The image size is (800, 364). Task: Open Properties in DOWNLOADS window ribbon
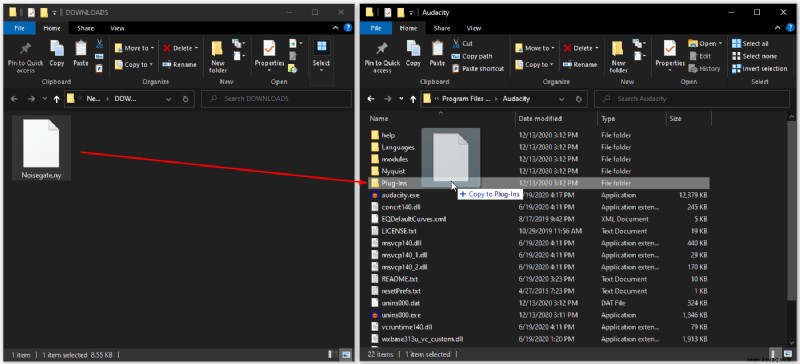[x=269, y=57]
